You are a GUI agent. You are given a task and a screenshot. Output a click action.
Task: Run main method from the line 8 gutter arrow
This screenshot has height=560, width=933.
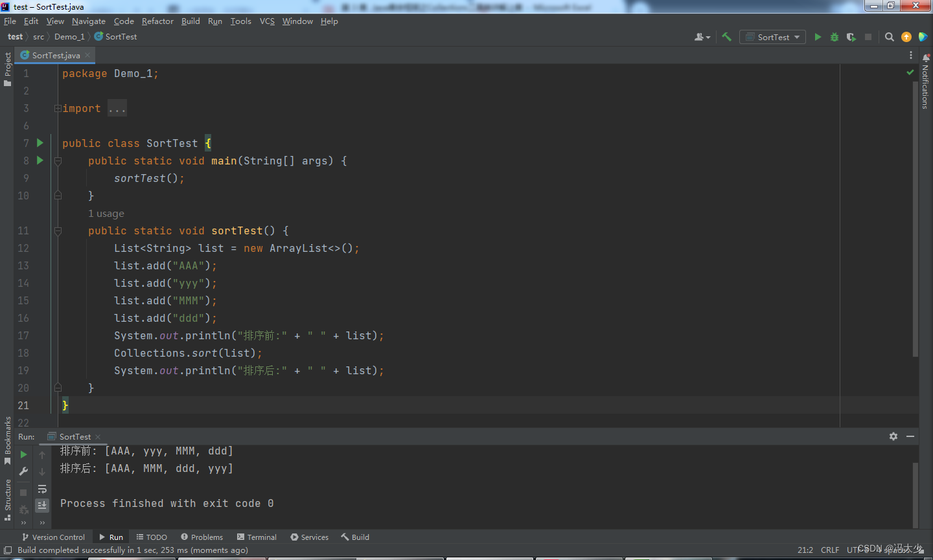(40, 160)
